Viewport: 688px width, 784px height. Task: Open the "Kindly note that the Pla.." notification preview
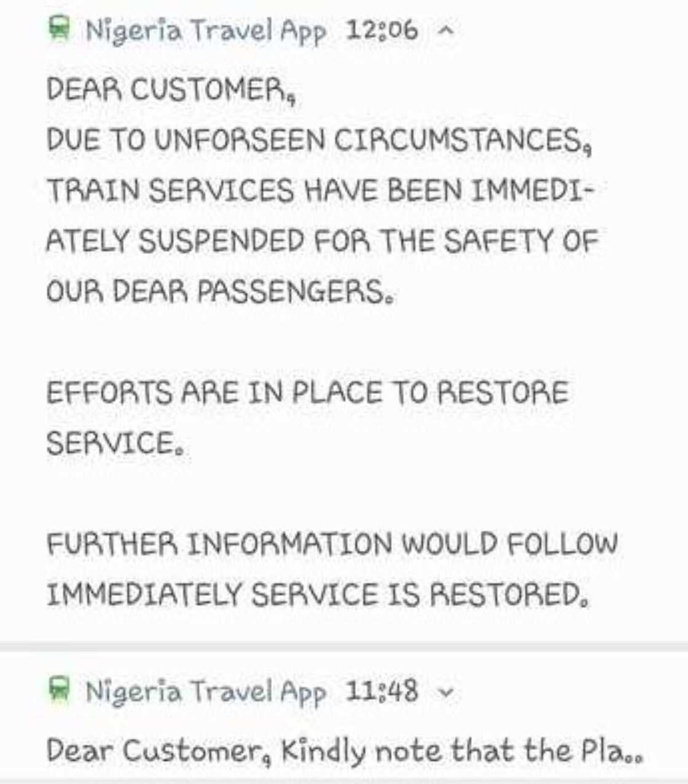click(344, 751)
